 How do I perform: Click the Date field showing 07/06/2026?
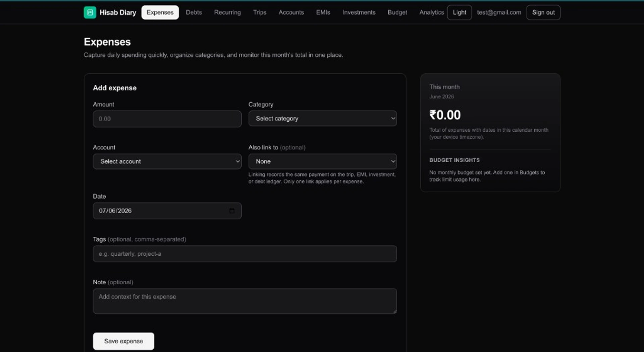pos(167,211)
